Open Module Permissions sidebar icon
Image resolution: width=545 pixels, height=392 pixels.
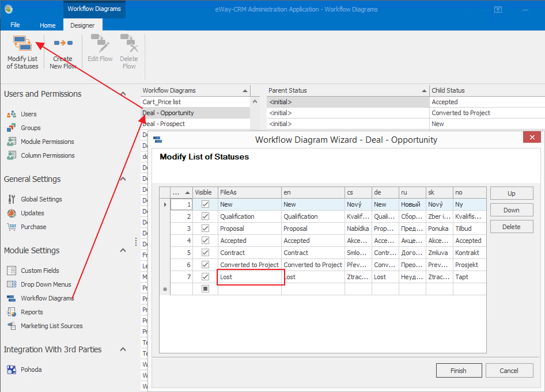(x=12, y=142)
